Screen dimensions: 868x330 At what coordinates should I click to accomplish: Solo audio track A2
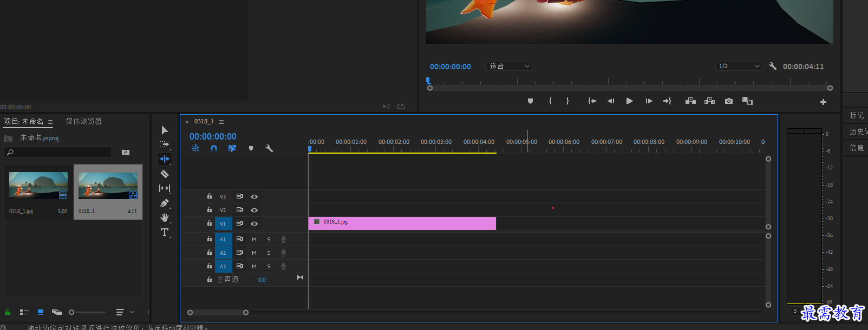269,253
